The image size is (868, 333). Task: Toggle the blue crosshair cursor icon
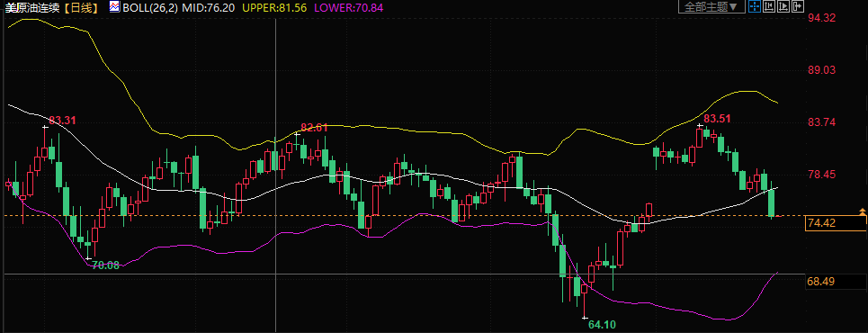pyautogui.click(x=755, y=6)
